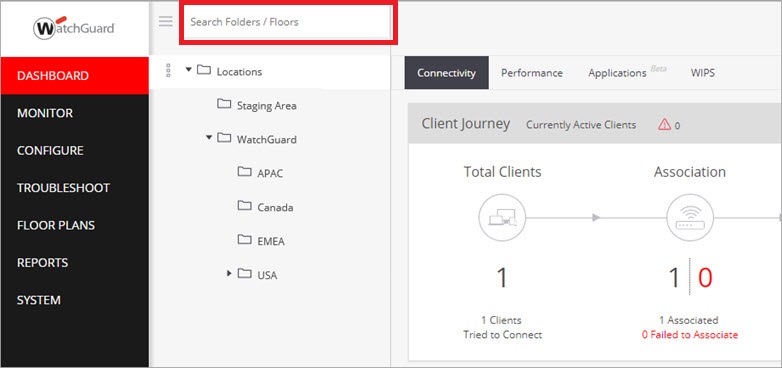Switch to the Performance tab
The height and width of the screenshot is (368, 782).
point(532,73)
